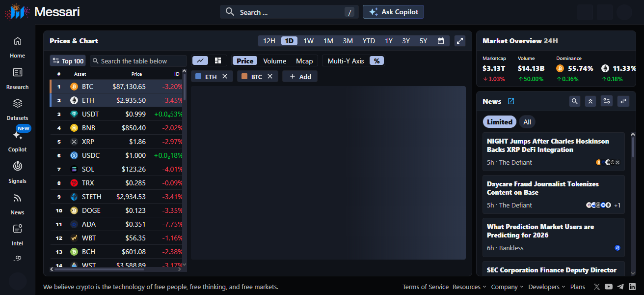This screenshot has height=295, width=644.
Task: Click the Add asset button
Action: [300, 77]
